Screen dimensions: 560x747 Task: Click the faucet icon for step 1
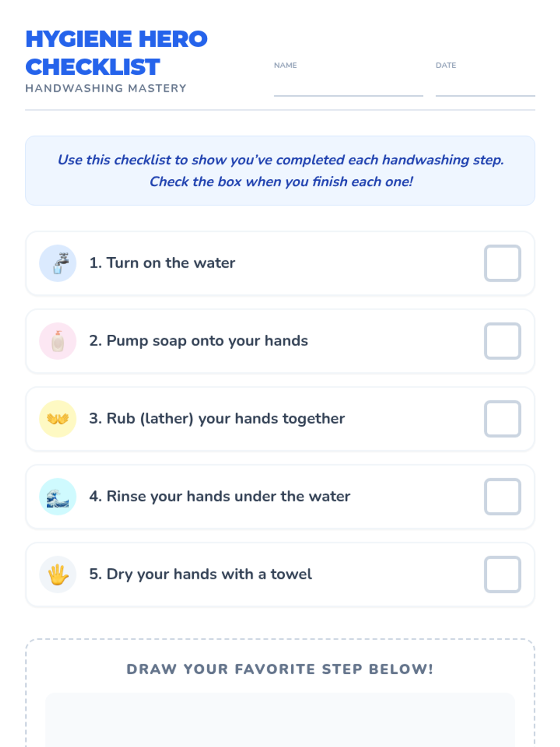coord(57,263)
